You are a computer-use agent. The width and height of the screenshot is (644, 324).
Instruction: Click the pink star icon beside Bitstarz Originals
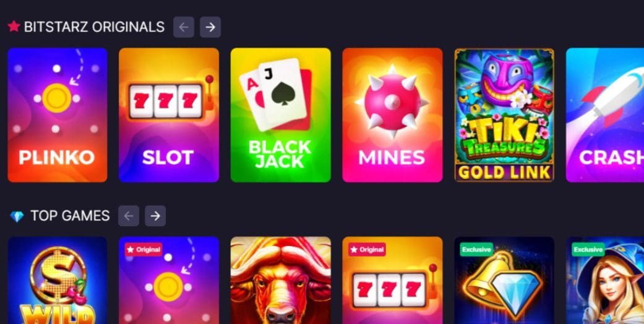14,27
